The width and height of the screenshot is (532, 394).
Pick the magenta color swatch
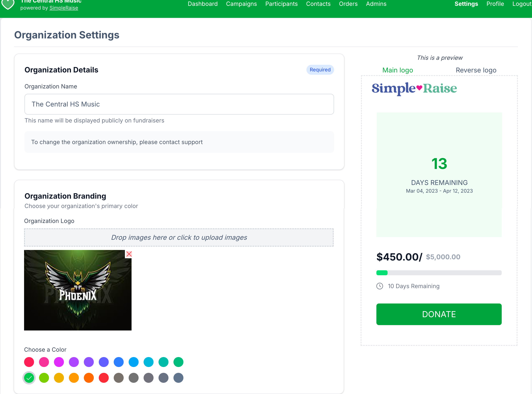(x=59, y=362)
